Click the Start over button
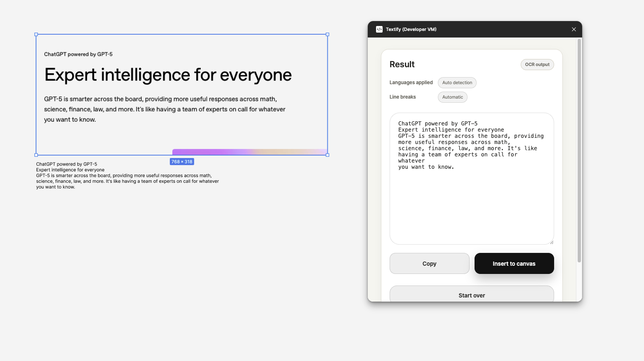Image resolution: width=644 pixels, height=361 pixels. click(471, 295)
